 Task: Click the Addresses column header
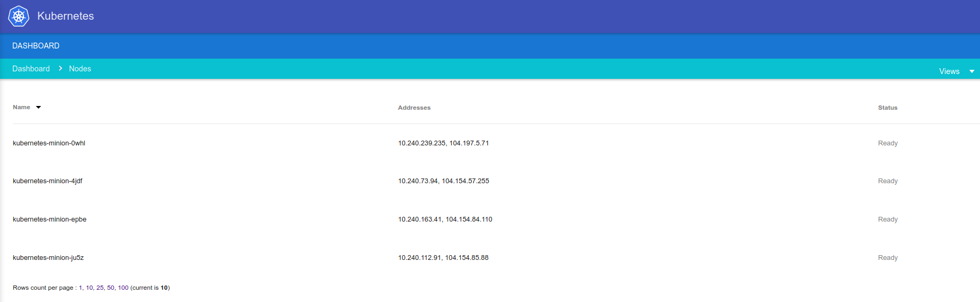point(414,108)
